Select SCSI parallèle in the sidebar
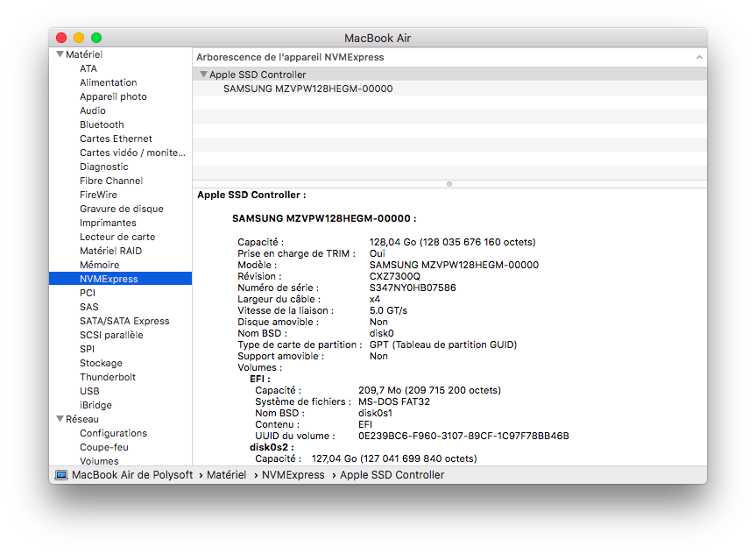Viewport: 756px width, 554px height. (x=111, y=335)
